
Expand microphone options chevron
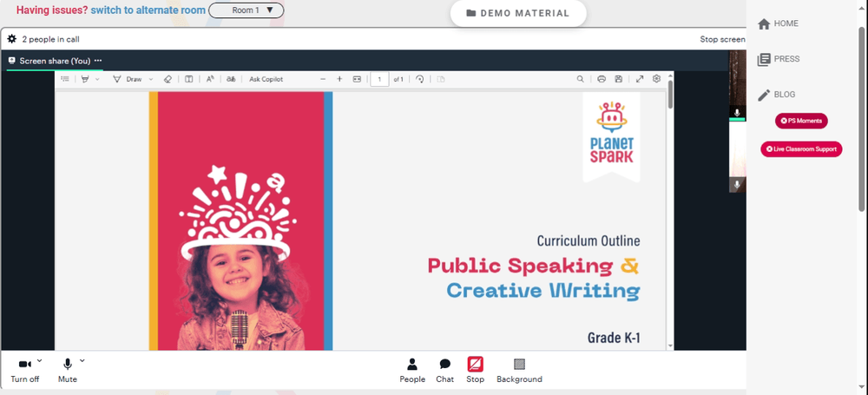coord(82,360)
